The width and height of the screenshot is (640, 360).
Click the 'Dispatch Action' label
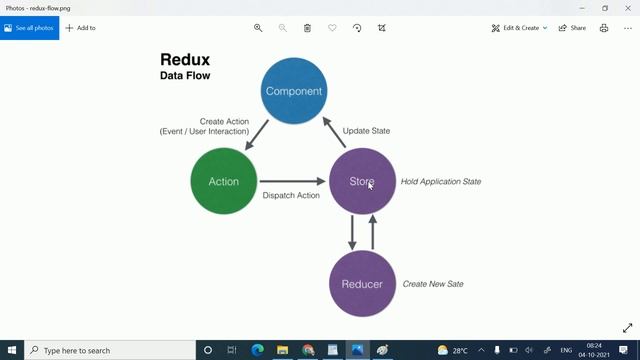[x=291, y=196]
